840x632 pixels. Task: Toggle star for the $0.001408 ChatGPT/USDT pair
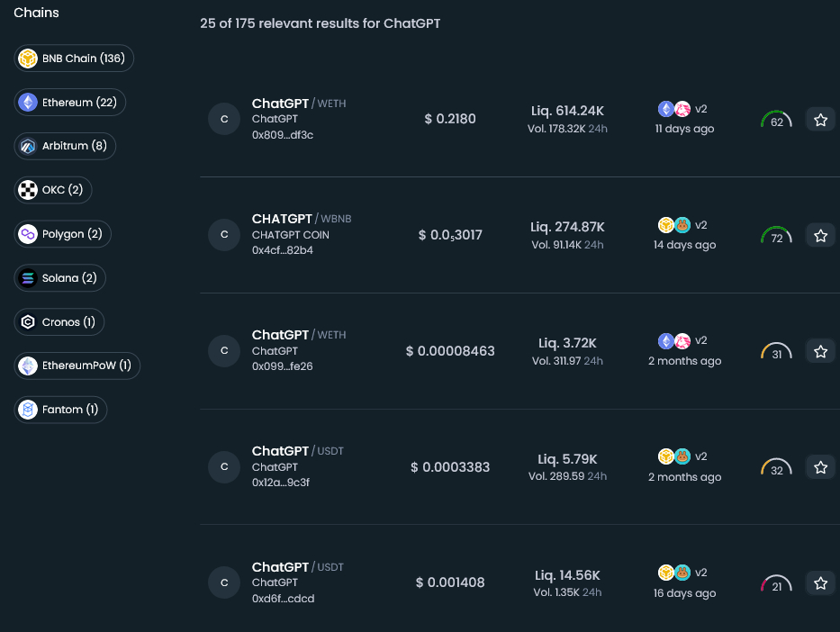tap(820, 584)
